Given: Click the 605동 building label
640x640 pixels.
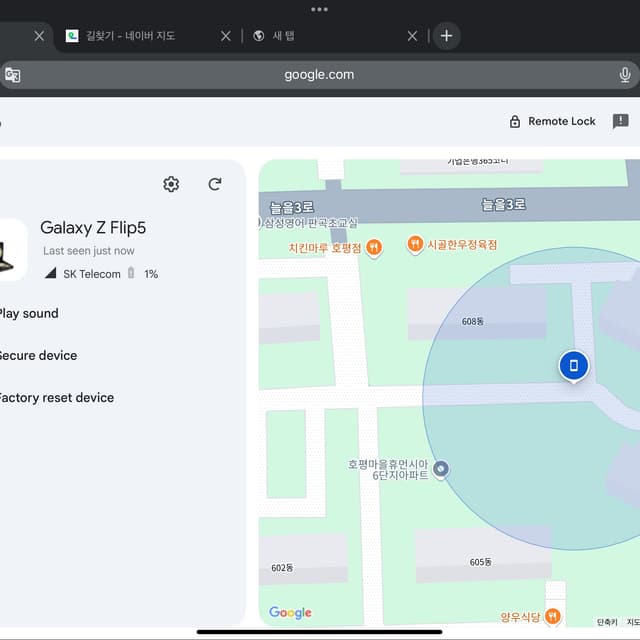Looking at the screenshot, I should pos(480,562).
